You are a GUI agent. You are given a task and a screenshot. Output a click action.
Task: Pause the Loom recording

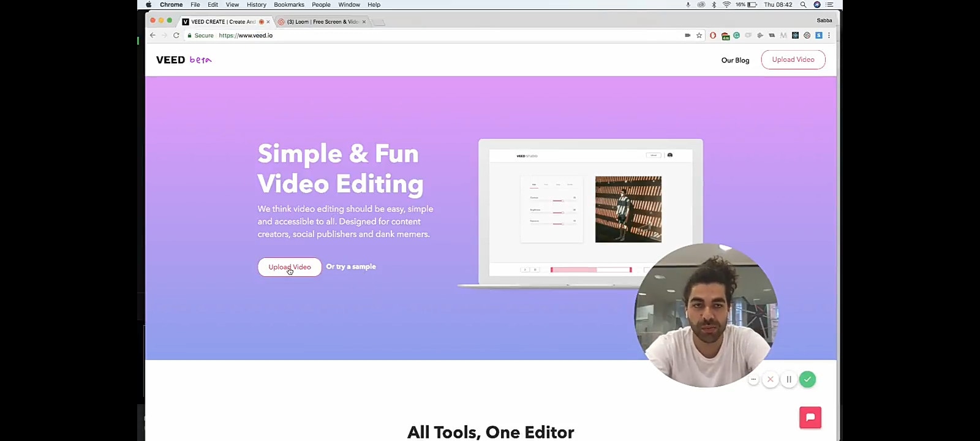(x=789, y=379)
